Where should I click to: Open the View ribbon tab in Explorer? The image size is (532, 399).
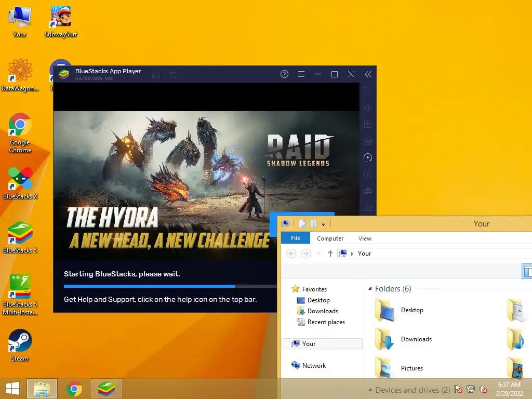coord(365,238)
